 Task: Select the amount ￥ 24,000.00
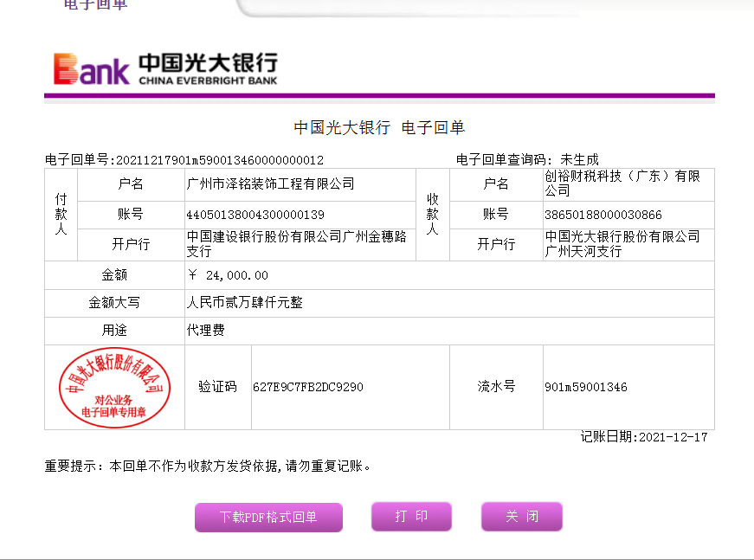pos(228,275)
